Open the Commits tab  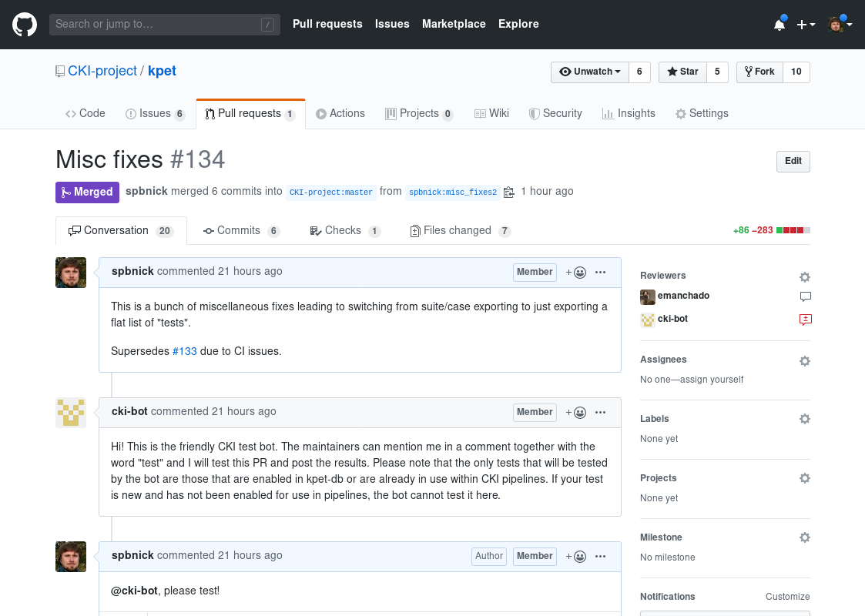coord(241,230)
